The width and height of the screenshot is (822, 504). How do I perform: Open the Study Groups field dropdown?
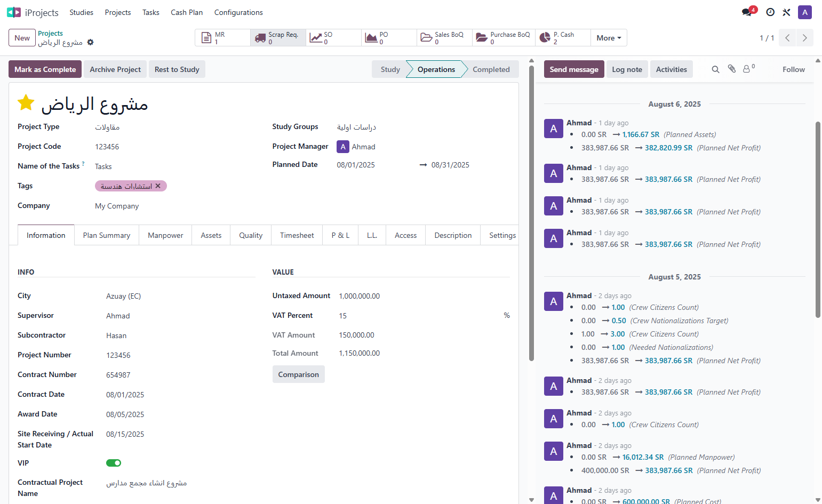click(423, 127)
